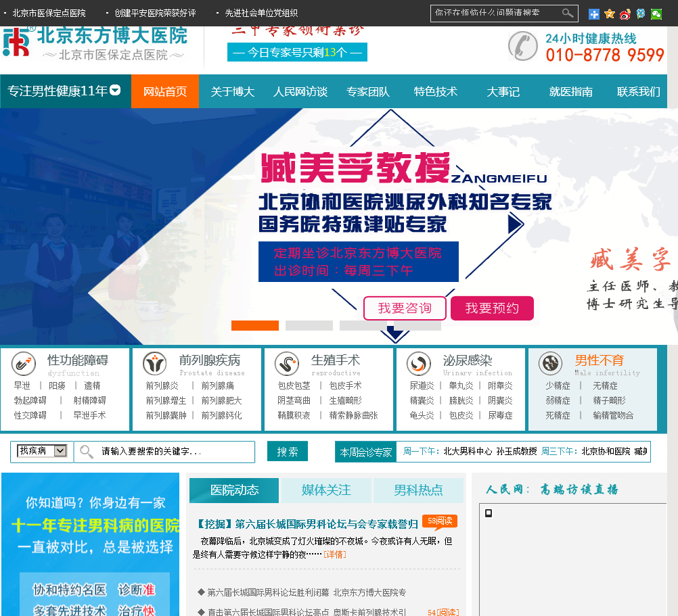
Task: Open 创建平安医院荣获好评 top bar link
Action: click(155, 13)
